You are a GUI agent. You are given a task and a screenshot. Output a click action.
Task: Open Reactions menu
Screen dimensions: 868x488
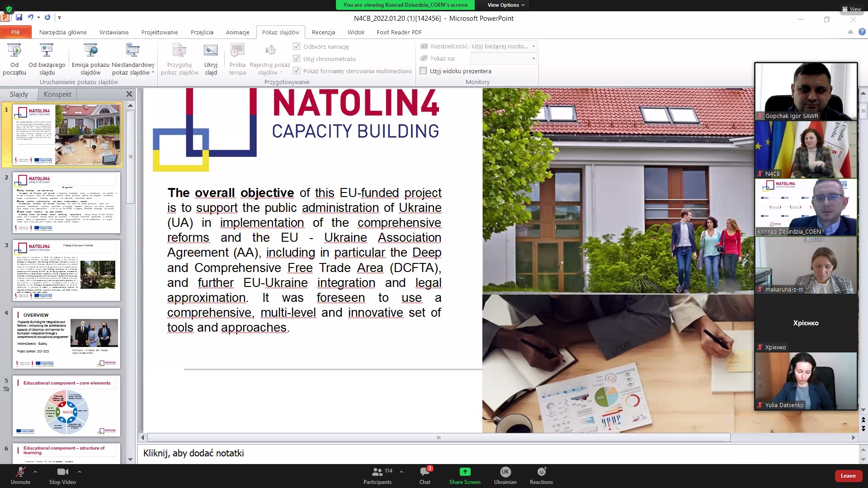(x=541, y=475)
